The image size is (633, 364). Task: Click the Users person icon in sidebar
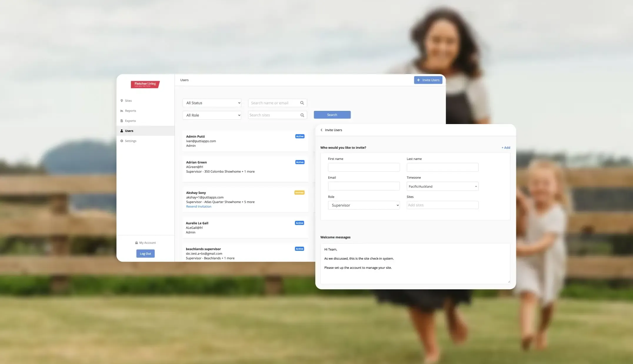point(122,131)
